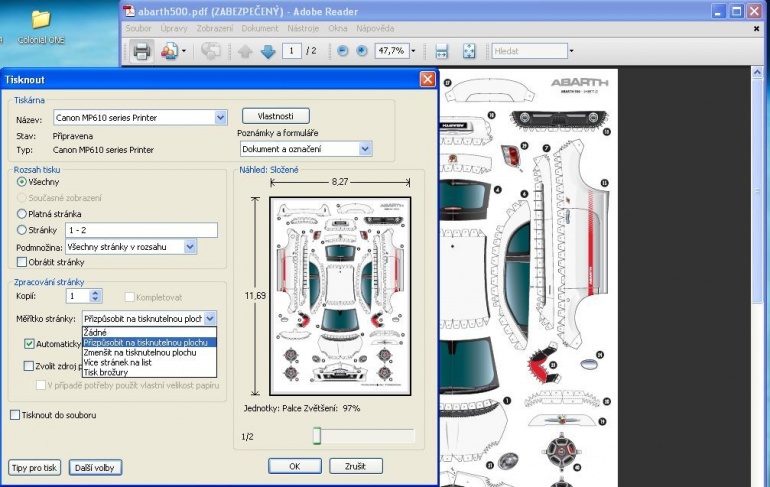
Task: Go to previous page with up arrow
Action: tap(245, 51)
